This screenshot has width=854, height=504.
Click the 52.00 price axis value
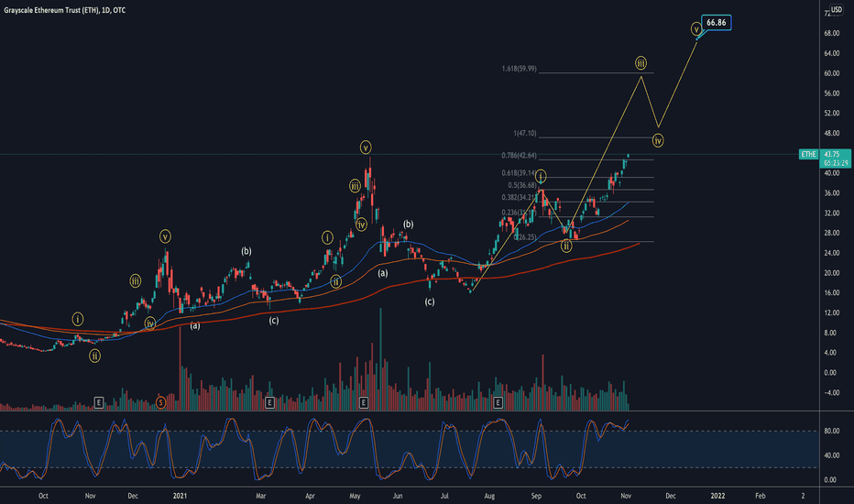click(x=831, y=114)
